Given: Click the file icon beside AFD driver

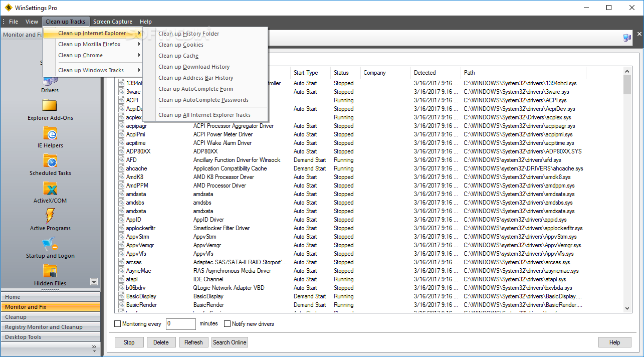Looking at the screenshot, I should coord(121,160).
